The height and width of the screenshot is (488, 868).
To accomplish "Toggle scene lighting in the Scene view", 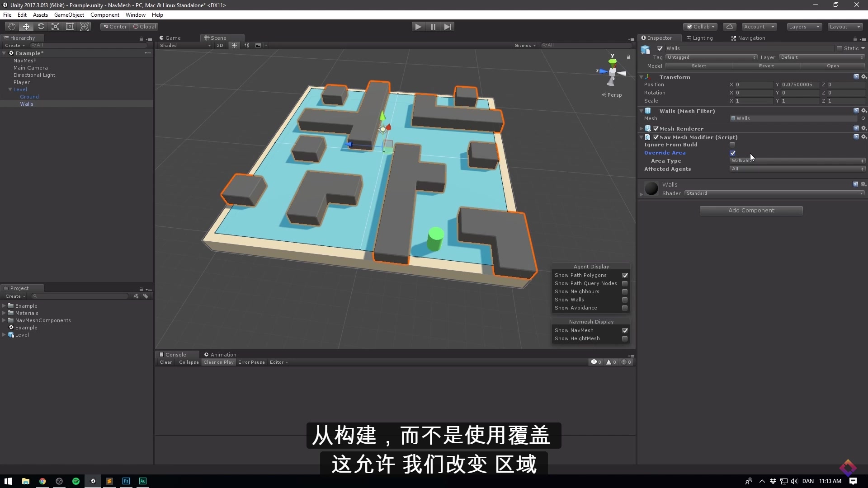I will pos(234,45).
